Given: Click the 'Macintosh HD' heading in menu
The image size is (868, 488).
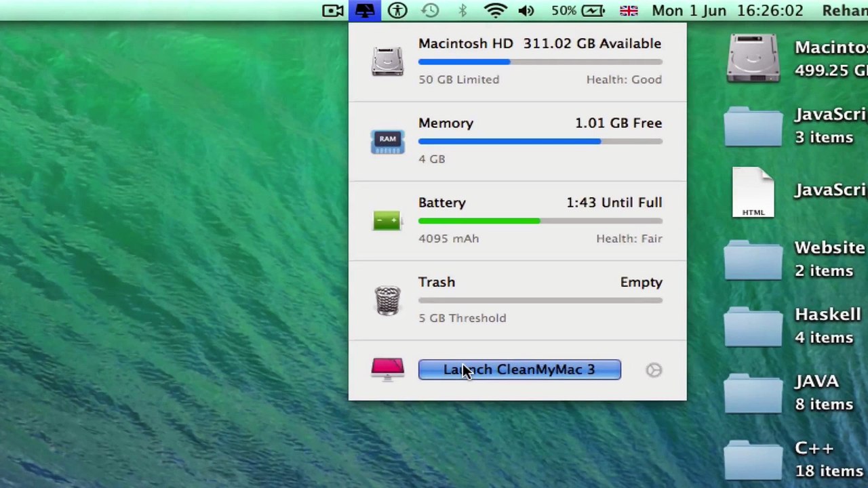Looking at the screenshot, I should (x=466, y=43).
